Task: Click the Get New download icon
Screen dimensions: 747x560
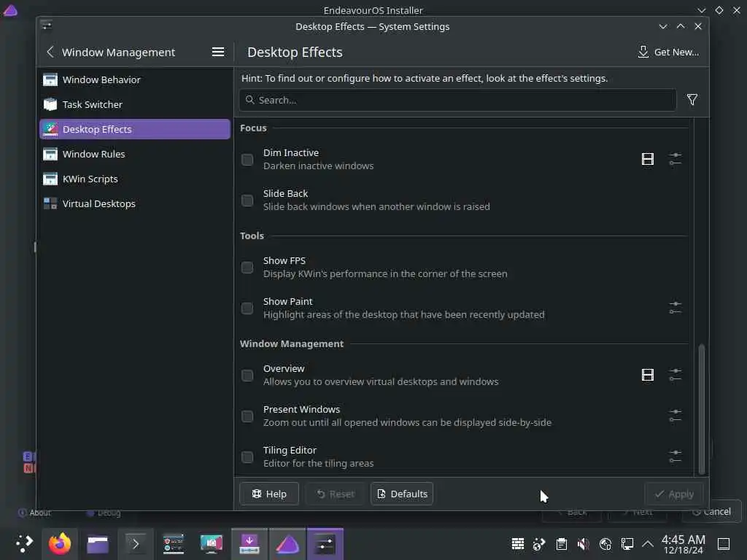Action: [643, 52]
